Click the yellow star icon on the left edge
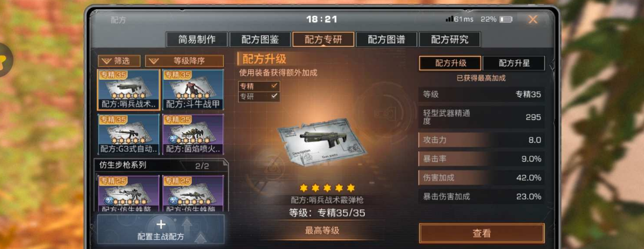644x249 pixels. tap(4, 59)
